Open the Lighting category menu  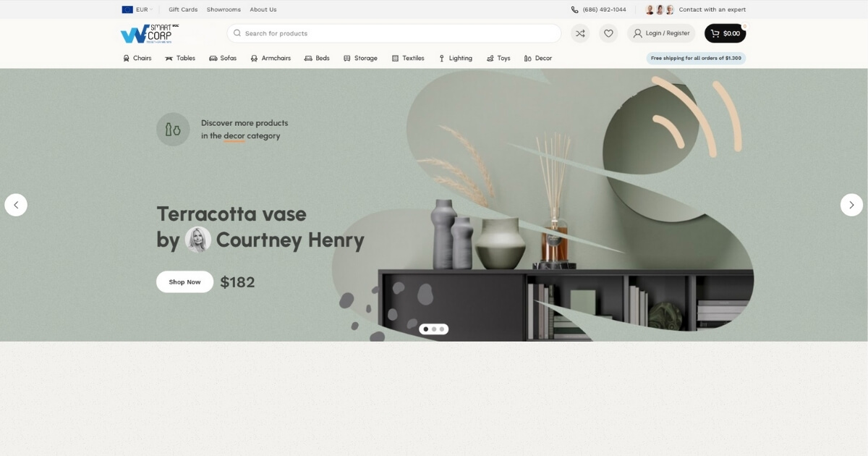pyautogui.click(x=455, y=58)
